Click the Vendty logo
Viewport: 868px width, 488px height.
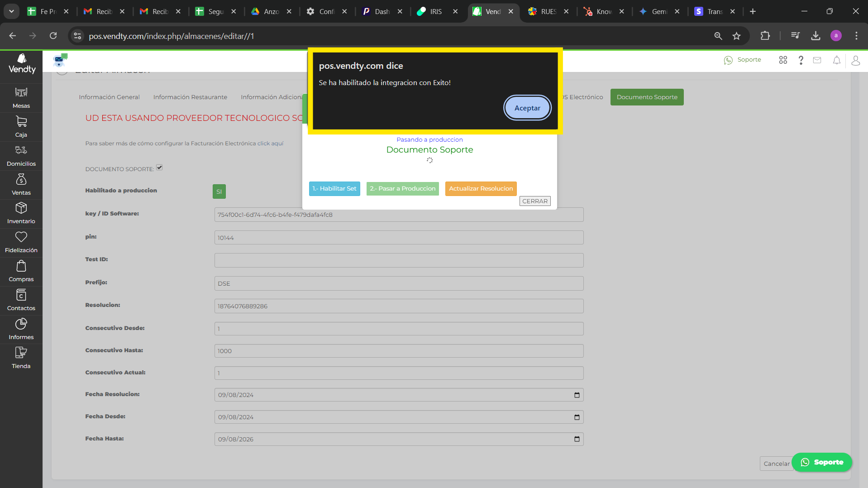[x=22, y=64]
